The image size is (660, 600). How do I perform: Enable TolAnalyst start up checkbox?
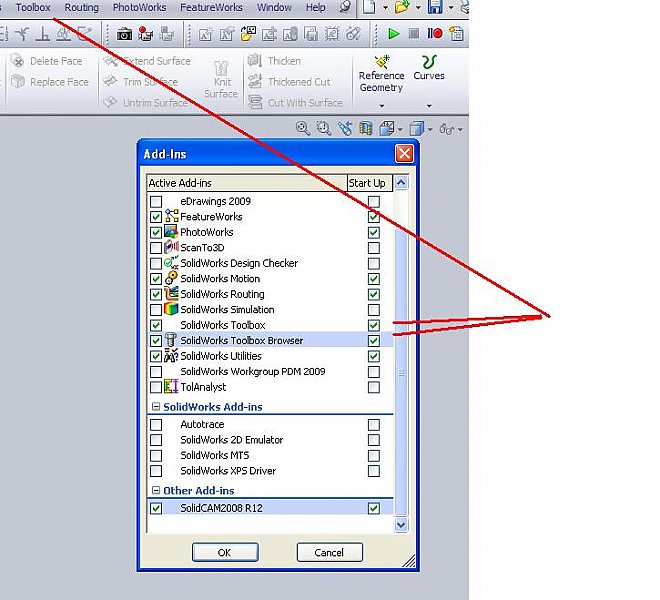[374, 387]
